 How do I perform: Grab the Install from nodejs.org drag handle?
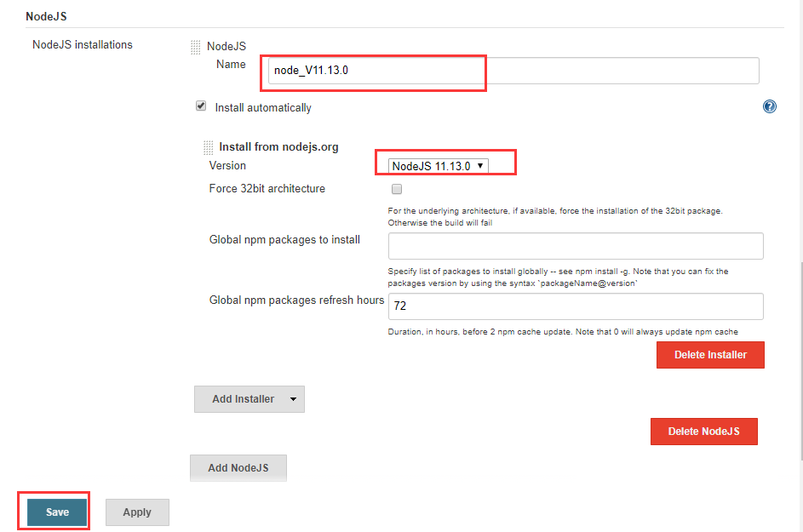(208, 147)
